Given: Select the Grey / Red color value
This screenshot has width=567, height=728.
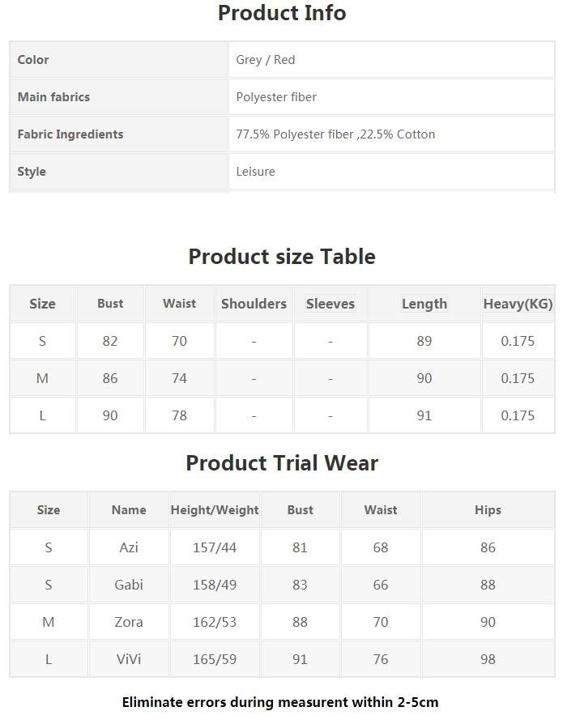Looking at the screenshot, I should pyautogui.click(x=265, y=60).
